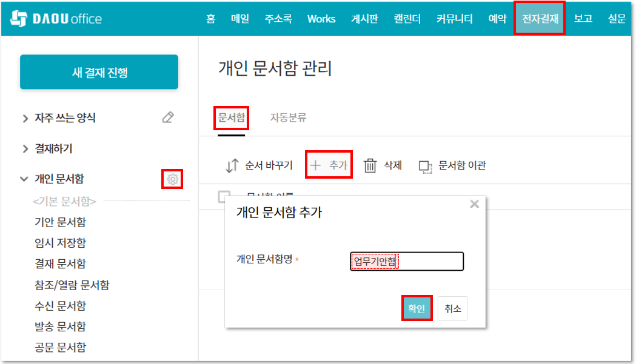Open the 캘린더 menu
Screen dimensions: 636x364
[407, 19]
